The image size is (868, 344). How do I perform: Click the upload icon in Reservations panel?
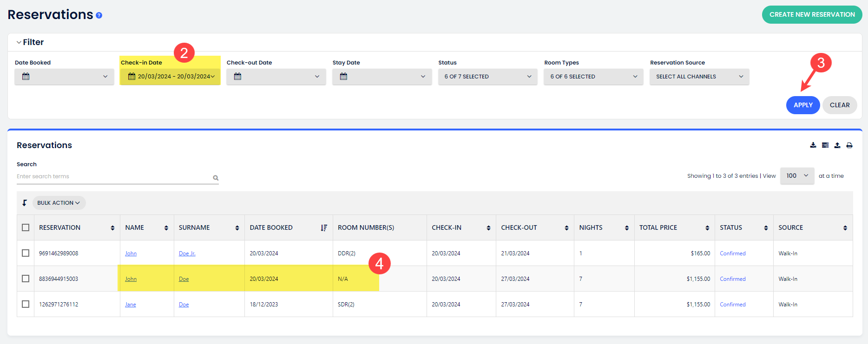click(837, 145)
